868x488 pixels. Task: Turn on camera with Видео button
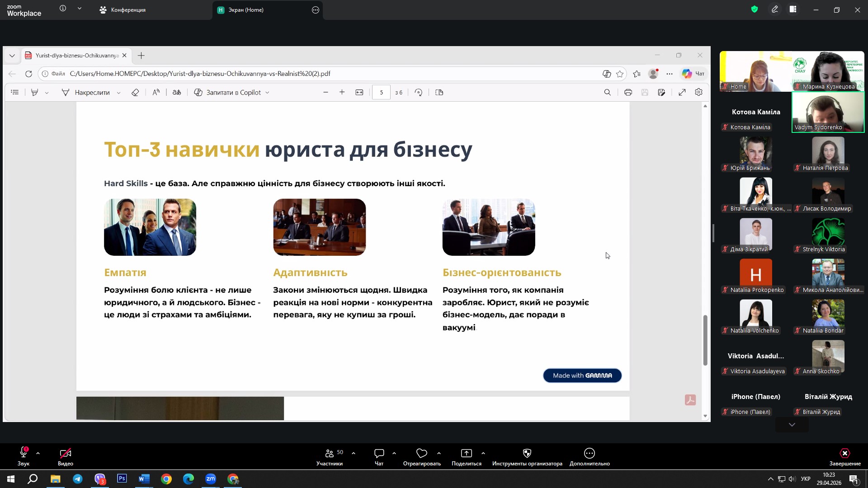66,456
